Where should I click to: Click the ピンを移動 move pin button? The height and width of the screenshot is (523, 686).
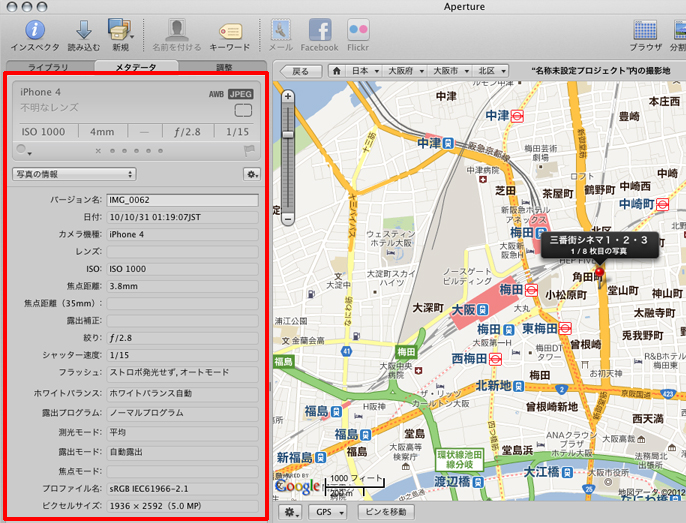click(386, 512)
